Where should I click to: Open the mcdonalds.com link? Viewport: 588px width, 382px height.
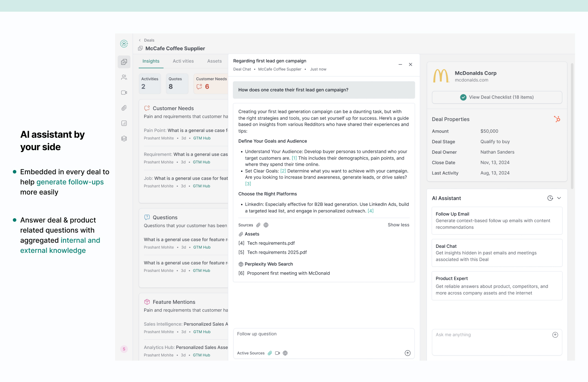pos(471,80)
